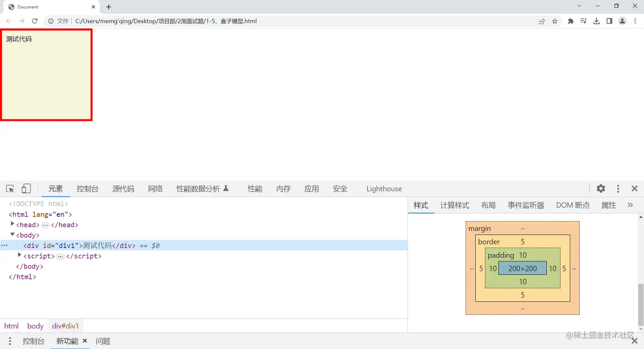Screen dimensions: 644x349
Task: Expand the head element node
Action: point(12,224)
